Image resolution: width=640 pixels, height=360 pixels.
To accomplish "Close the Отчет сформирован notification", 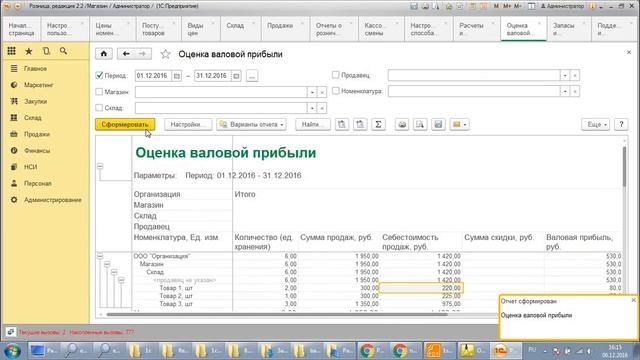I will coord(633,300).
